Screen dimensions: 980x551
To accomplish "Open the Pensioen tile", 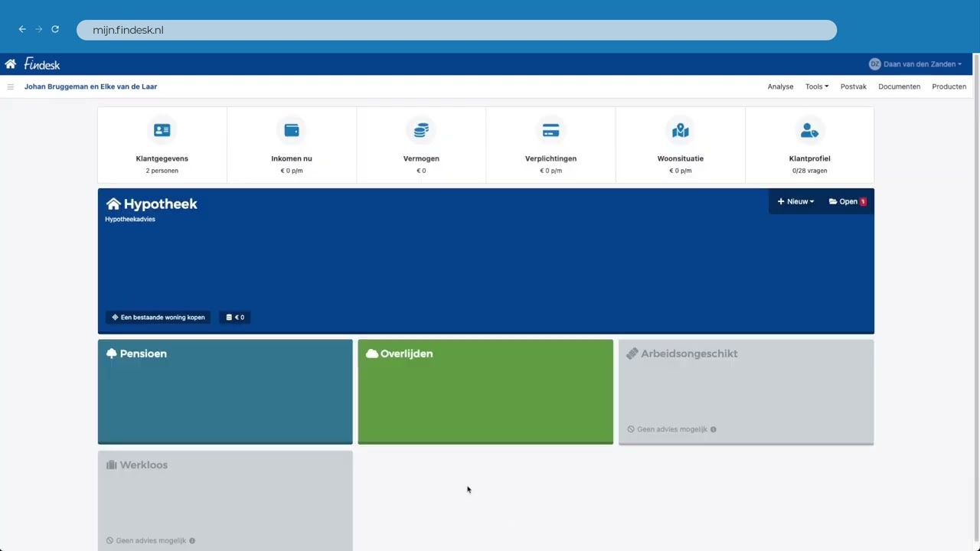I will coord(225,391).
